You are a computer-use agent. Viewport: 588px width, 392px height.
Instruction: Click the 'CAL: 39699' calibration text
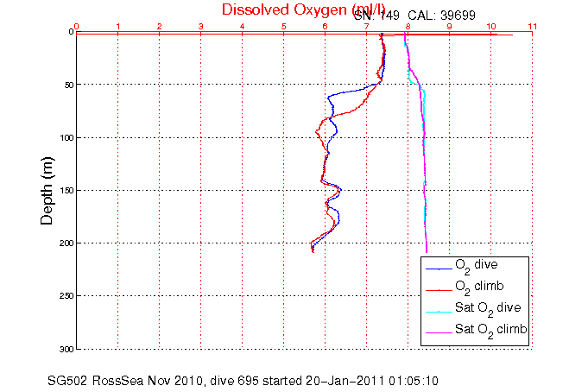click(x=442, y=16)
